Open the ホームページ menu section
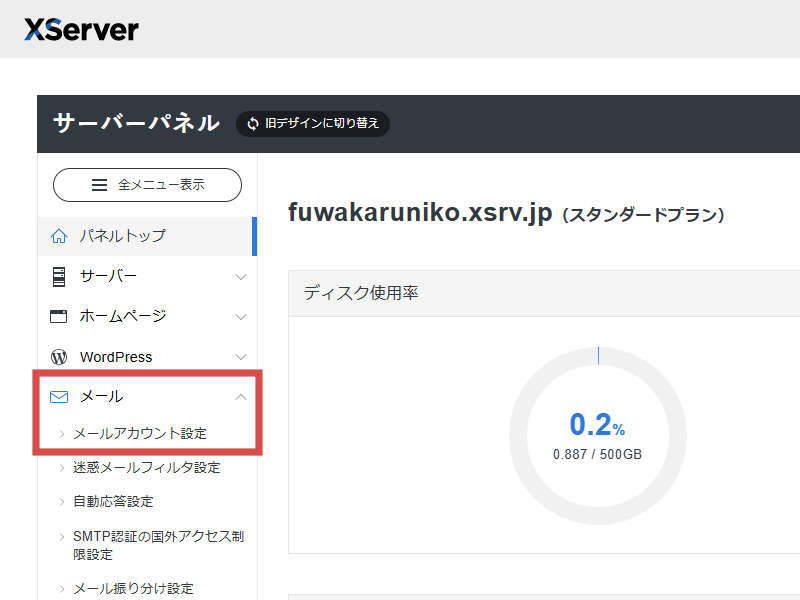This screenshot has width=800, height=600. (x=147, y=316)
